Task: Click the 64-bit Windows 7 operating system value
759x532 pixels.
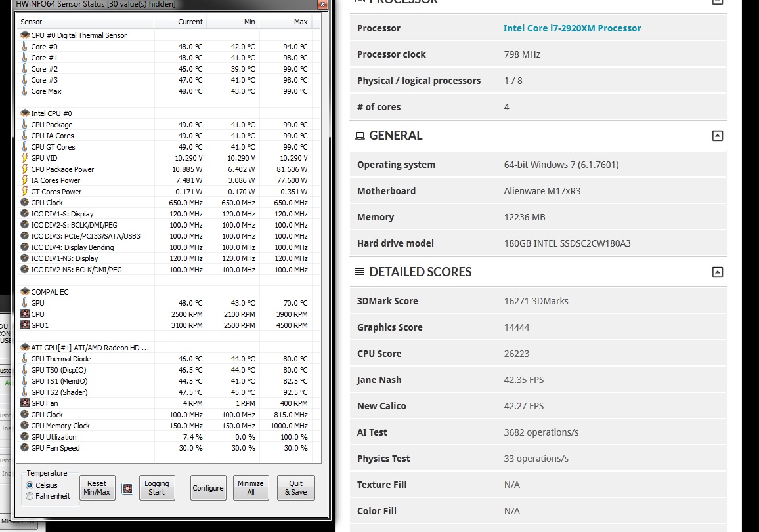Action: pos(561,165)
